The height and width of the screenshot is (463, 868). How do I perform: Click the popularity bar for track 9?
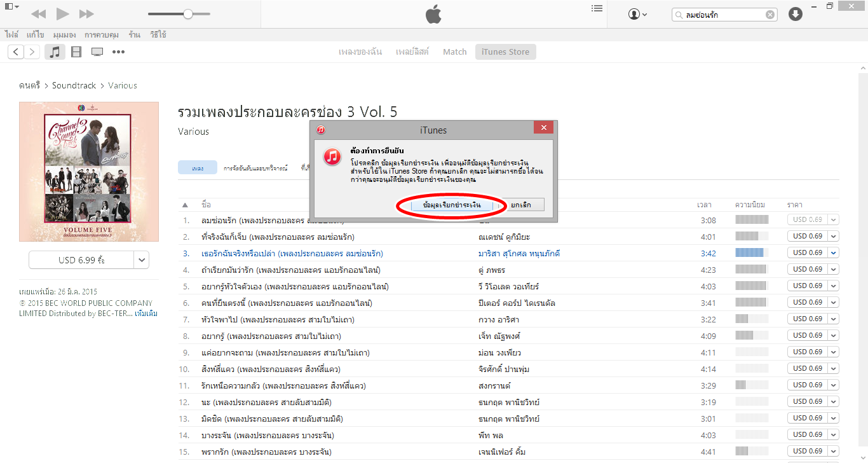click(x=752, y=352)
